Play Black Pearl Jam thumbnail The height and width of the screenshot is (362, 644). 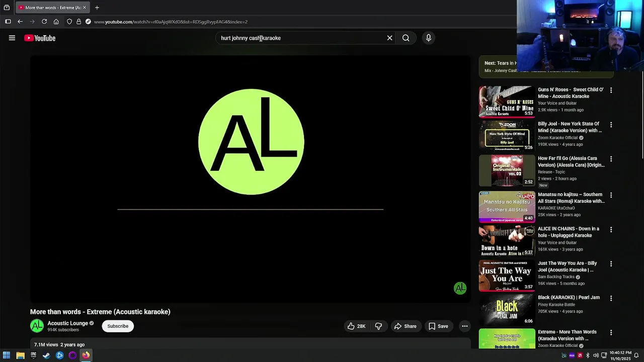click(x=507, y=310)
